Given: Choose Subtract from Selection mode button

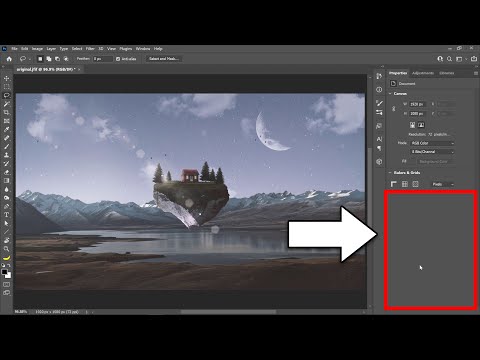Looking at the screenshot, I should click(57, 59).
